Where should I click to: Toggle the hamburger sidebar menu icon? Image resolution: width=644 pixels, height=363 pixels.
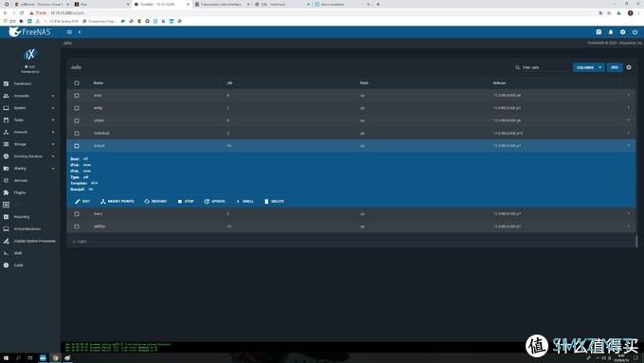click(69, 32)
